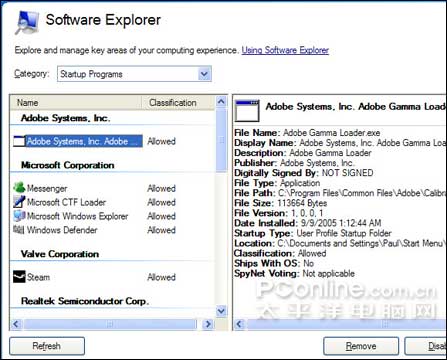Click the Digitally Signed By NOT SIGNED line
Image resolution: width=447 pixels, height=360 pixels.
click(304, 173)
